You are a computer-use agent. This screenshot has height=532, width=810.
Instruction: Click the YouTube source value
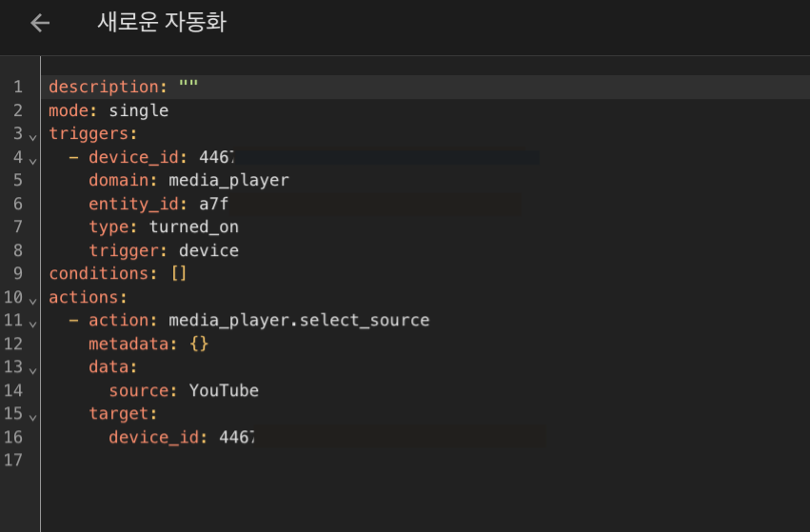coord(224,390)
